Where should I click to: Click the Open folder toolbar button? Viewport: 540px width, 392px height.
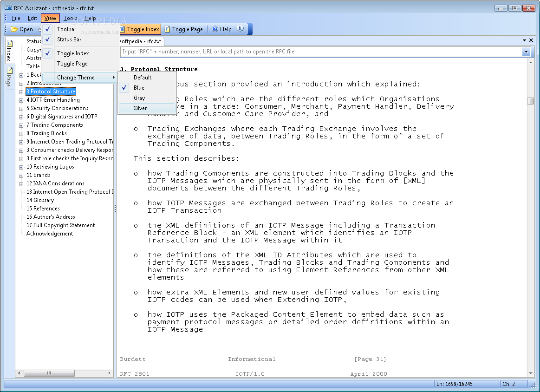pos(22,29)
